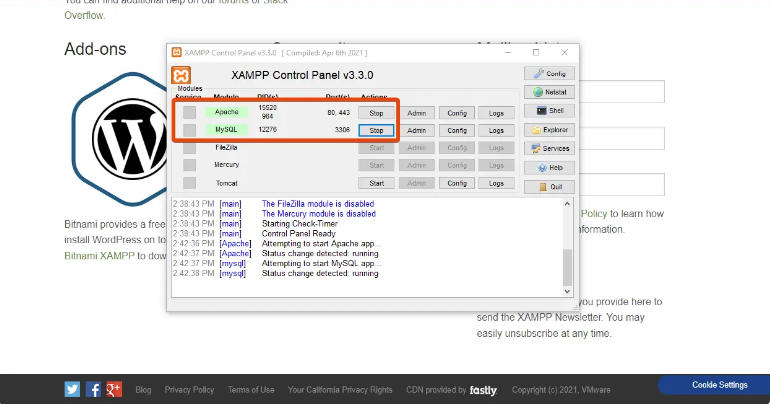This screenshot has width=770, height=404.
Task: Launch the Shell button
Action: pos(549,111)
